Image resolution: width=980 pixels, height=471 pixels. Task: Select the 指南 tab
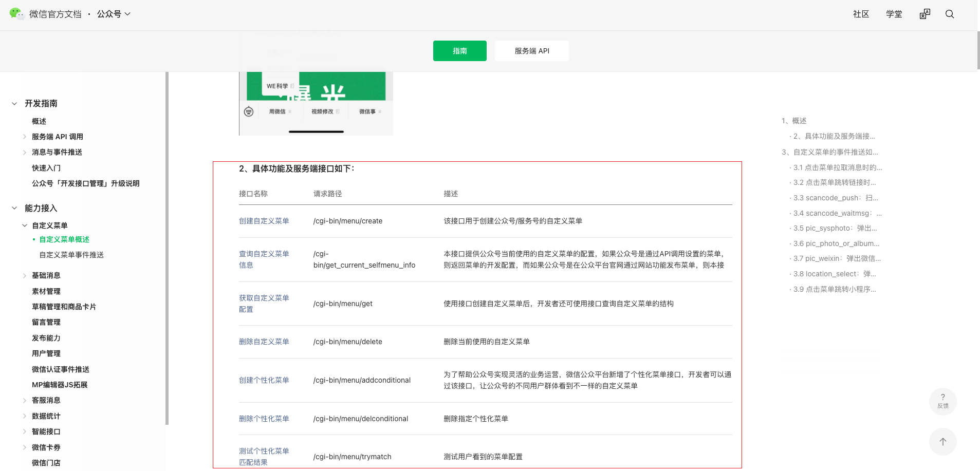click(459, 51)
